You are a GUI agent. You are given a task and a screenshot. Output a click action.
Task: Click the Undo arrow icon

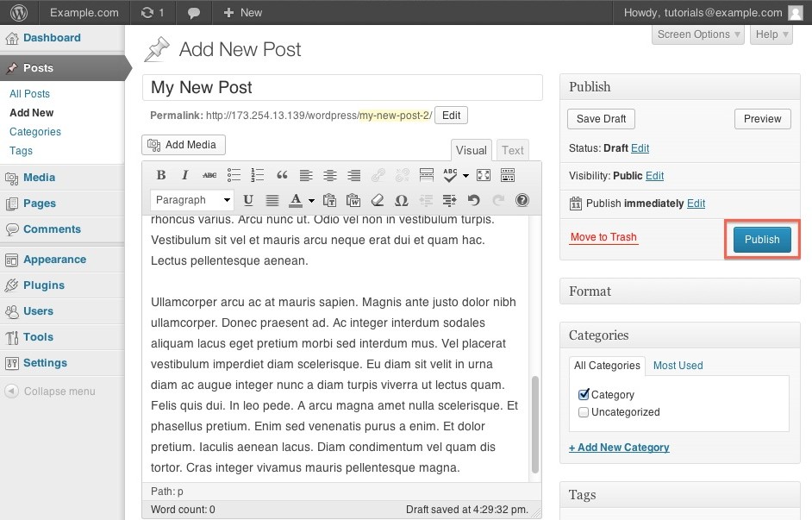pyautogui.click(x=473, y=200)
